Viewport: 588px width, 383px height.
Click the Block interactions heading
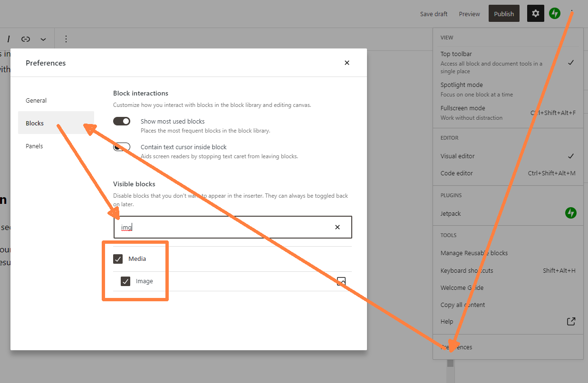(x=141, y=93)
